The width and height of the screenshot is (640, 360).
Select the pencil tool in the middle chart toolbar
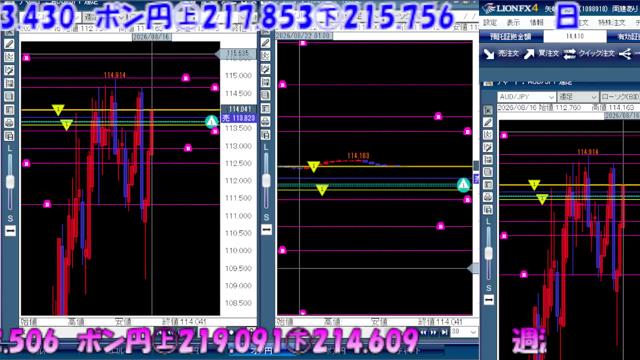point(266,42)
